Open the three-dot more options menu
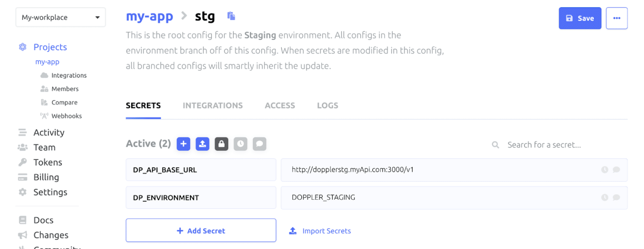This screenshot has width=644, height=249. (x=616, y=18)
